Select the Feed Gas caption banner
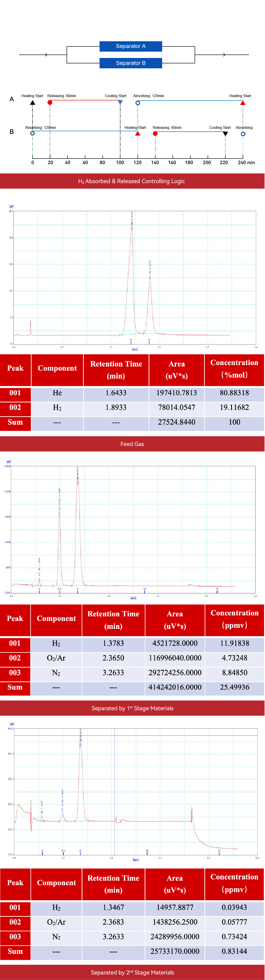265x980 pixels. pos(132,444)
